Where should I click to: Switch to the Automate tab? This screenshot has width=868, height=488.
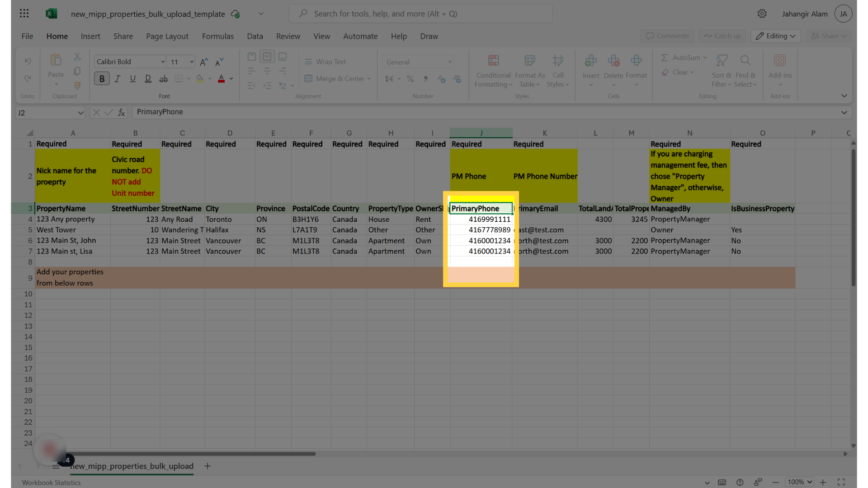tap(360, 36)
